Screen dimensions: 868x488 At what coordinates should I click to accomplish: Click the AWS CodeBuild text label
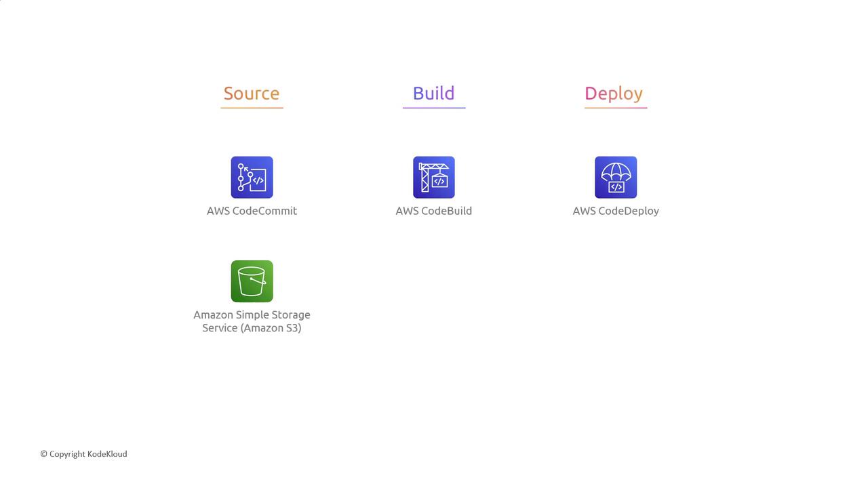tap(434, 211)
